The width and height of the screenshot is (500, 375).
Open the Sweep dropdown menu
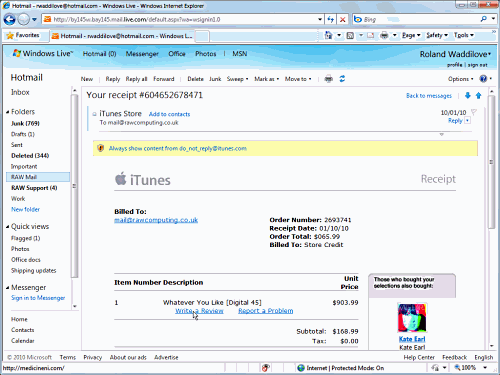coord(237,79)
